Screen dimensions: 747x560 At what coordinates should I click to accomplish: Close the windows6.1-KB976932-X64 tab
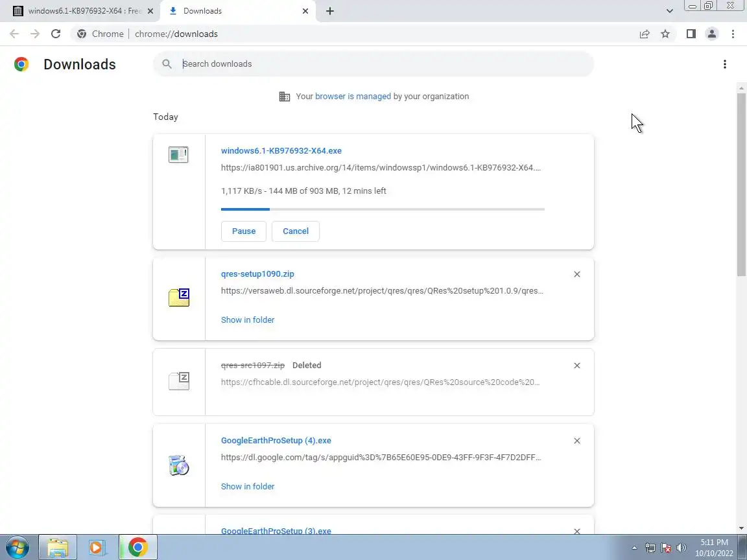point(150,11)
